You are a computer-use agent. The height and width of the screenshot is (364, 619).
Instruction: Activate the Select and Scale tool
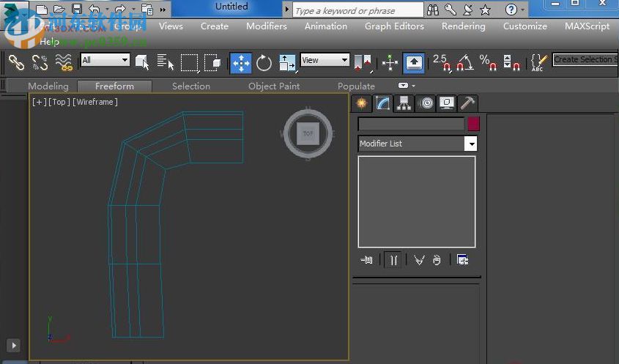[x=287, y=63]
